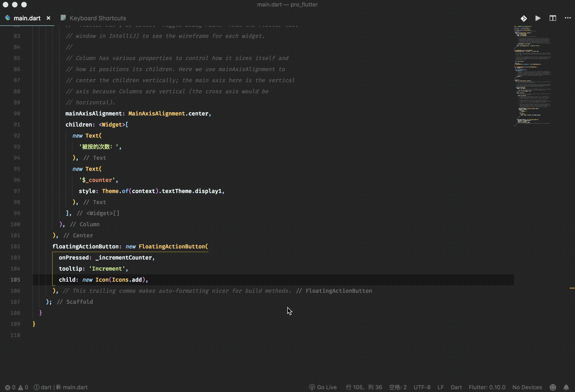Click the feedback smiley icon
Image resolution: width=575 pixels, height=392 pixels.
pyautogui.click(x=552, y=387)
